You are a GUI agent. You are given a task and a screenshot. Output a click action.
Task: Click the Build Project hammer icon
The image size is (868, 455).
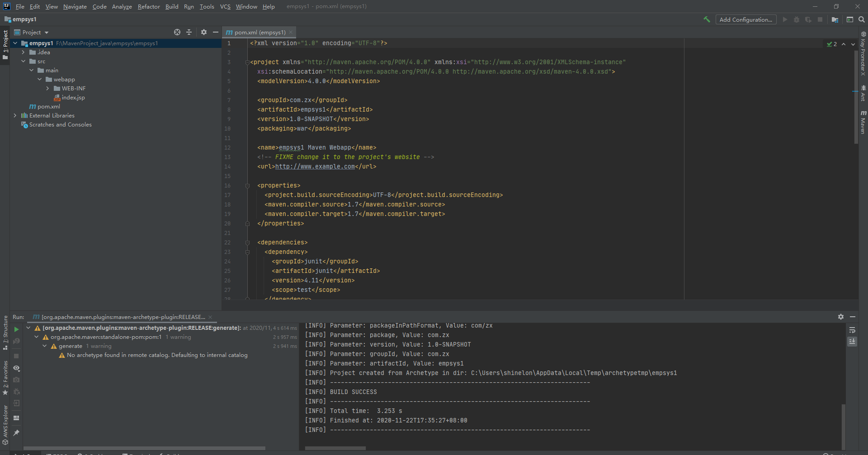point(707,19)
